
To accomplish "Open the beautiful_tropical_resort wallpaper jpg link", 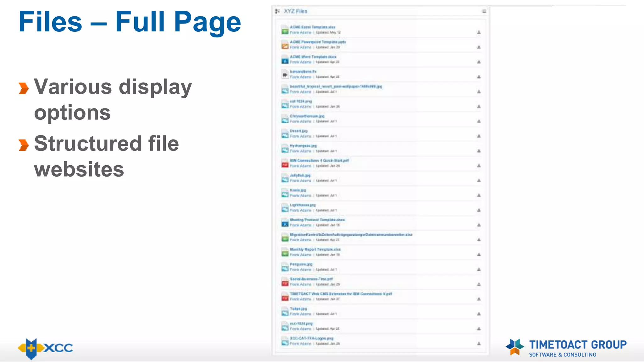I will point(336,86).
